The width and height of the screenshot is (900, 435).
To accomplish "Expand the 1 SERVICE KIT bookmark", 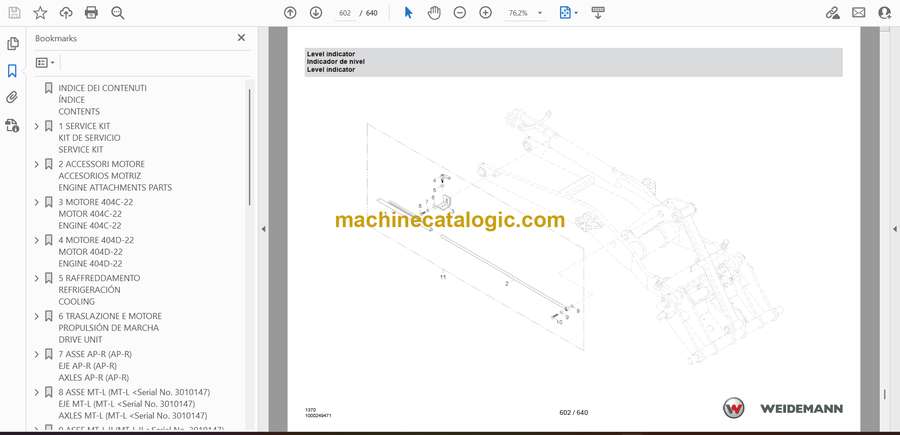I will pos(37,126).
